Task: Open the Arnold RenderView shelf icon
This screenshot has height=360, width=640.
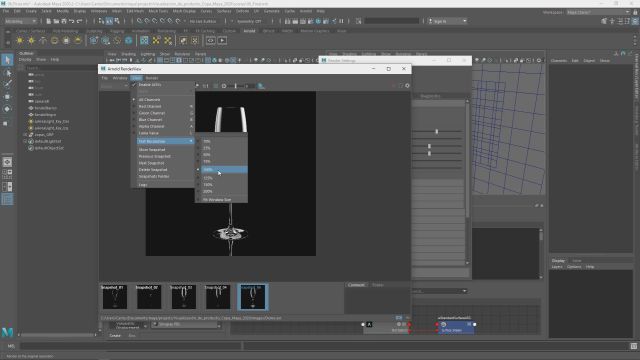Action: (211, 40)
